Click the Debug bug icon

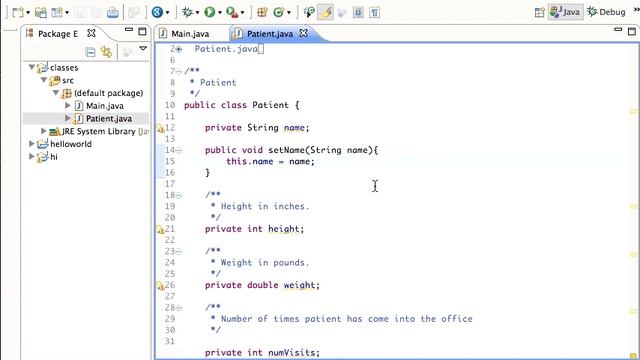[x=187, y=12]
